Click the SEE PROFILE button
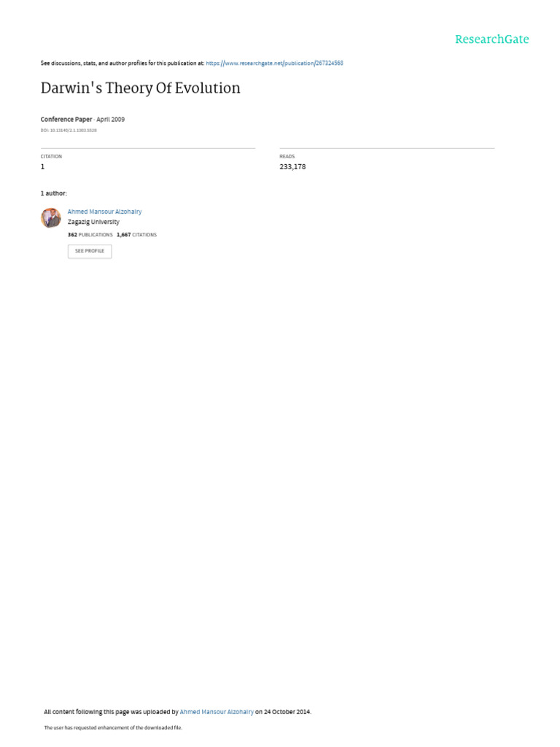The image size is (560, 747). coord(90,251)
